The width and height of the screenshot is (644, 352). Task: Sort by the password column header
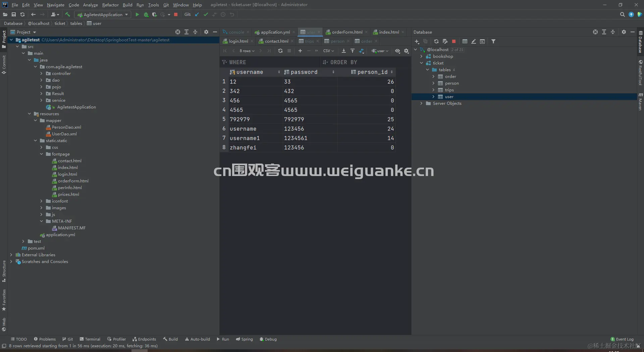[x=309, y=72]
